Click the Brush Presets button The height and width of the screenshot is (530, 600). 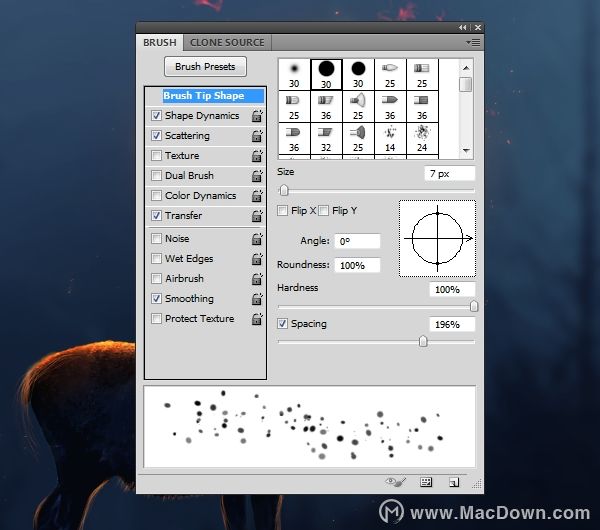pyautogui.click(x=205, y=67)
